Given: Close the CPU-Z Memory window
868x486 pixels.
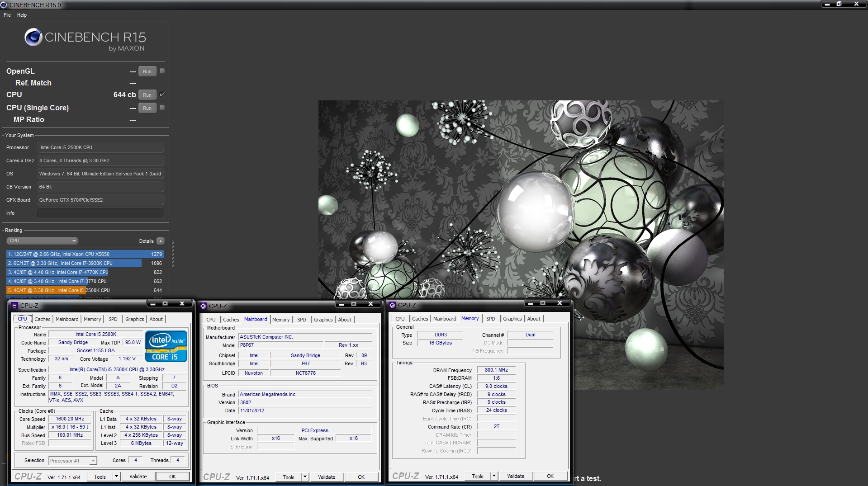Looking at the screenshot, I should pos(560,303).
